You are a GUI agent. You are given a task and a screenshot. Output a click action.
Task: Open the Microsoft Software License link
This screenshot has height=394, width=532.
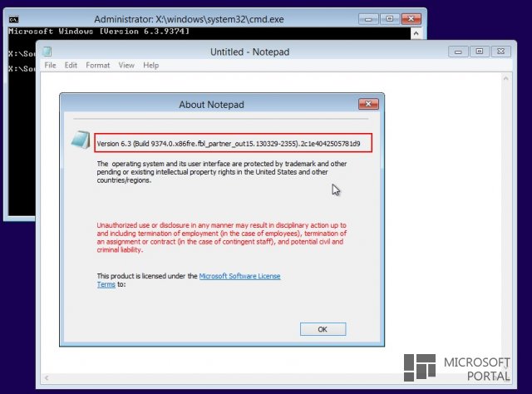(x=239, y=276)
